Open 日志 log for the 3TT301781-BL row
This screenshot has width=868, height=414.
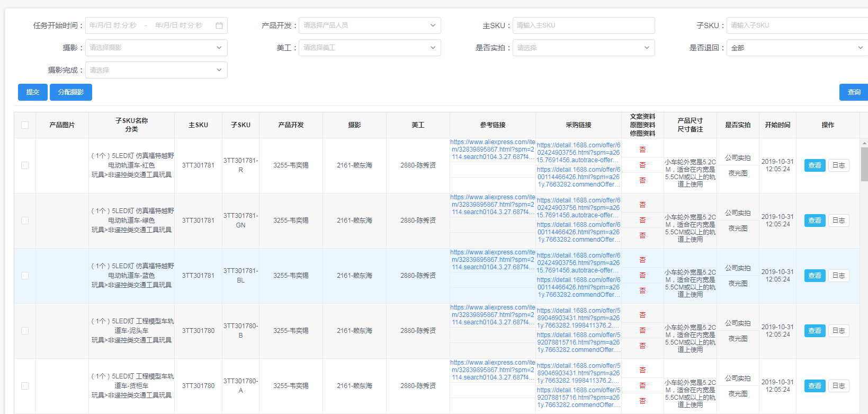(x=838, y=276)
